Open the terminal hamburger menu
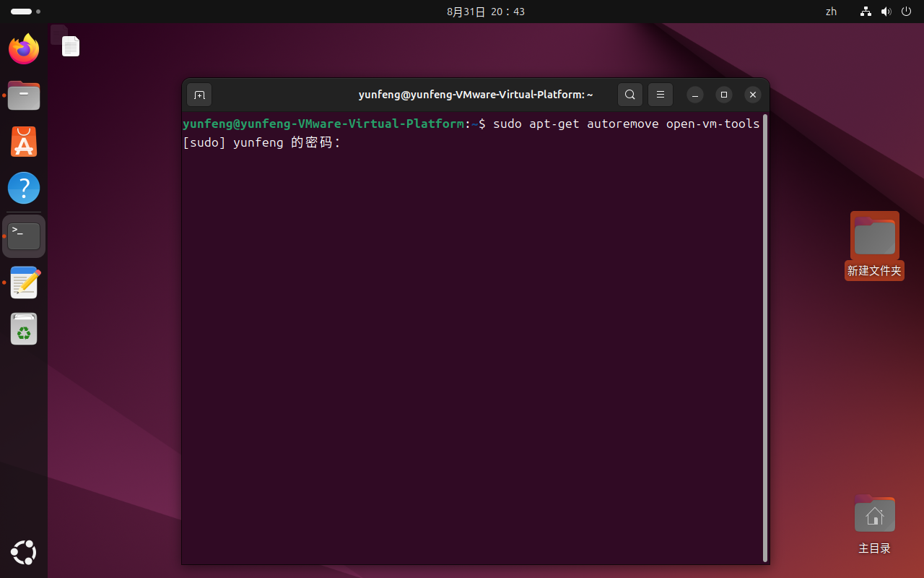 661,95
